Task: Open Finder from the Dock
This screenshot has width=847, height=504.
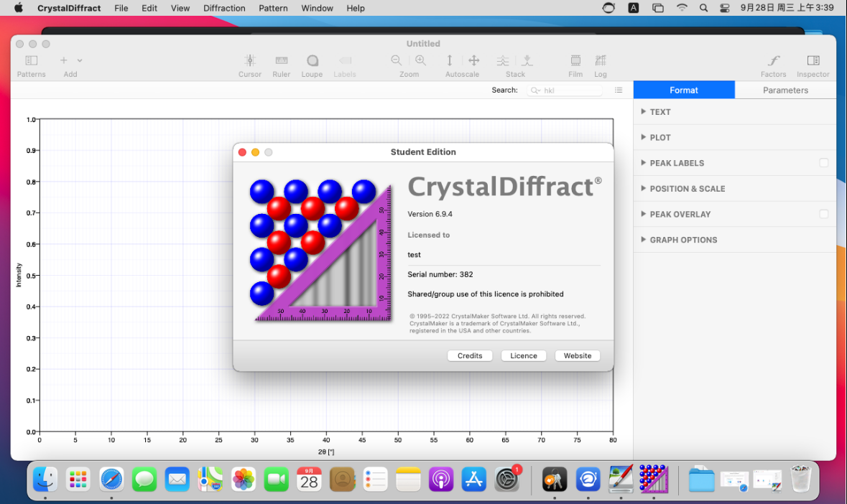Action: pos(45,479)
